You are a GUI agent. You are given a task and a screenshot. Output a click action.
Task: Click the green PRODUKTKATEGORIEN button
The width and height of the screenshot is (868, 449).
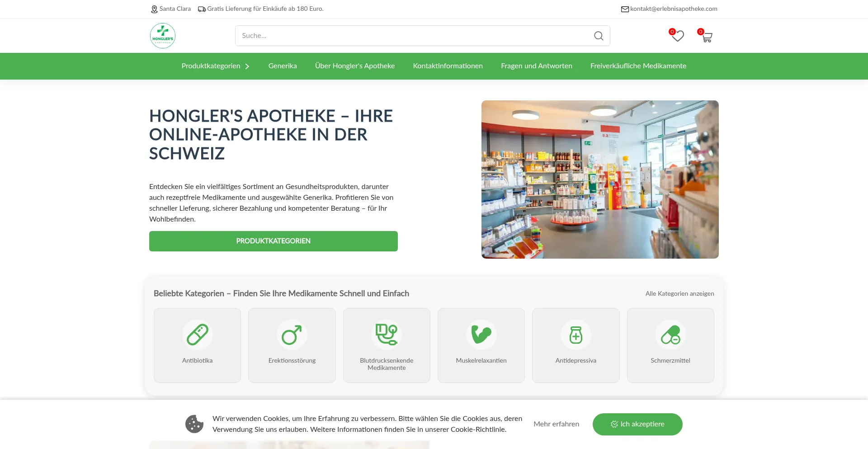tap(274, 241)
